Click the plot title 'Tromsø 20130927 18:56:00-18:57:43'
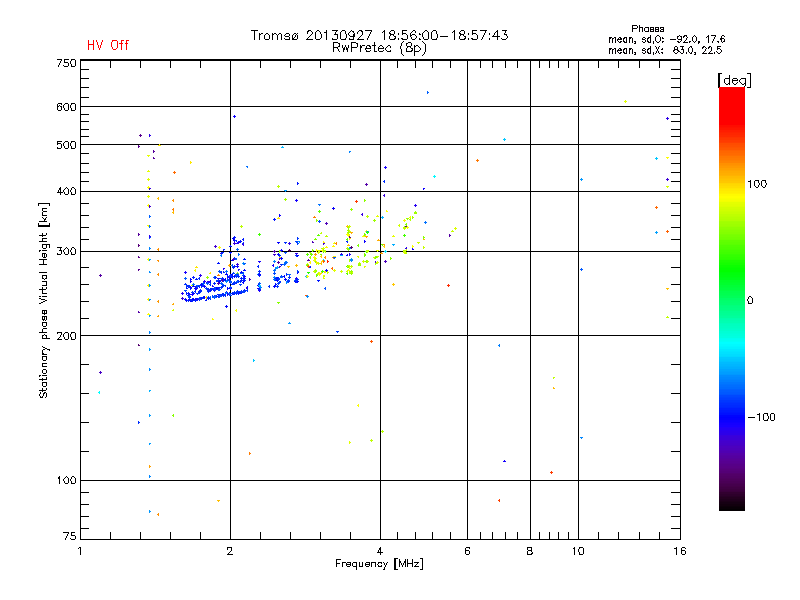Image resolution: width=800 pixels, height=600 pixels. [x=380, y=35]
